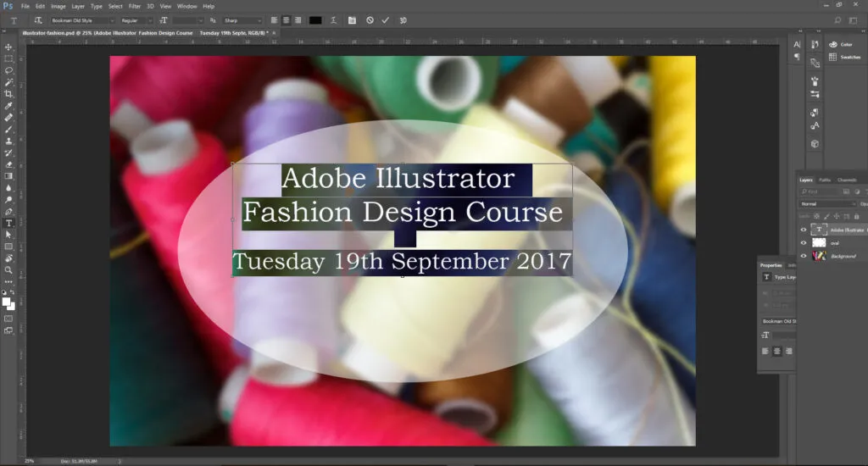Click the foreground color swatch

coord(6,302)
